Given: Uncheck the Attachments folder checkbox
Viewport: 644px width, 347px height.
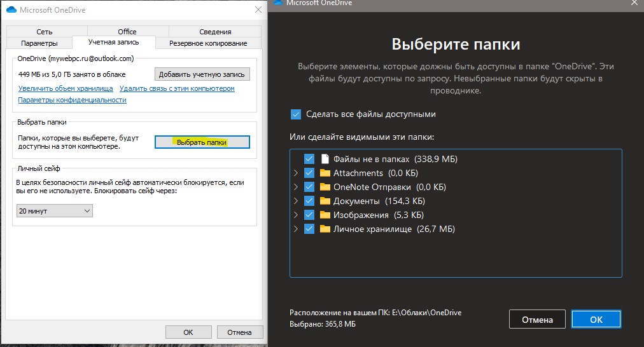Looking at the screenshot, I should point(309,173).
